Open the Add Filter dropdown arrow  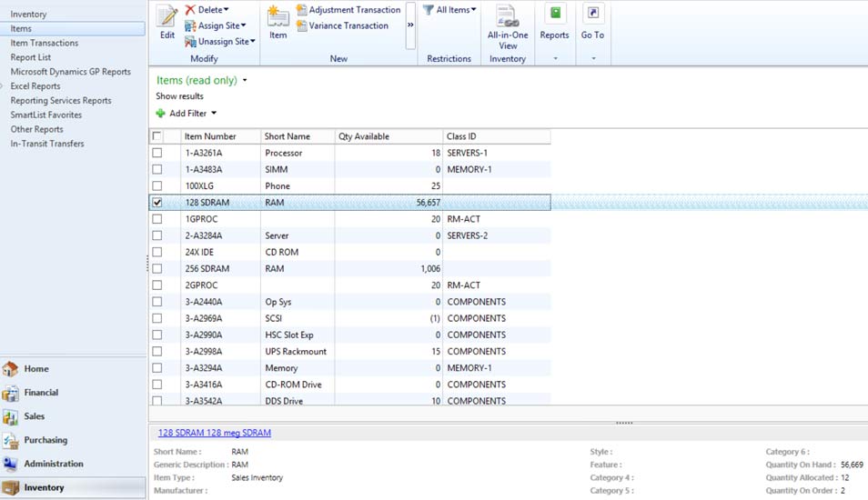tap(214, 114)
